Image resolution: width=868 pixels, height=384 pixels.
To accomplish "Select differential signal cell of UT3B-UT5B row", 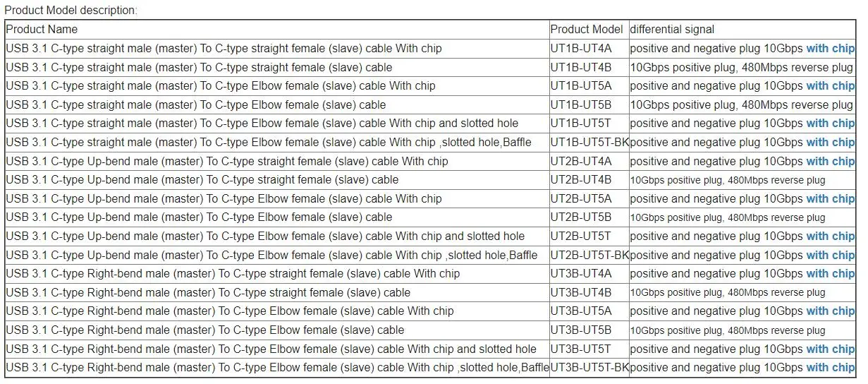I will [x=727, y=330].
